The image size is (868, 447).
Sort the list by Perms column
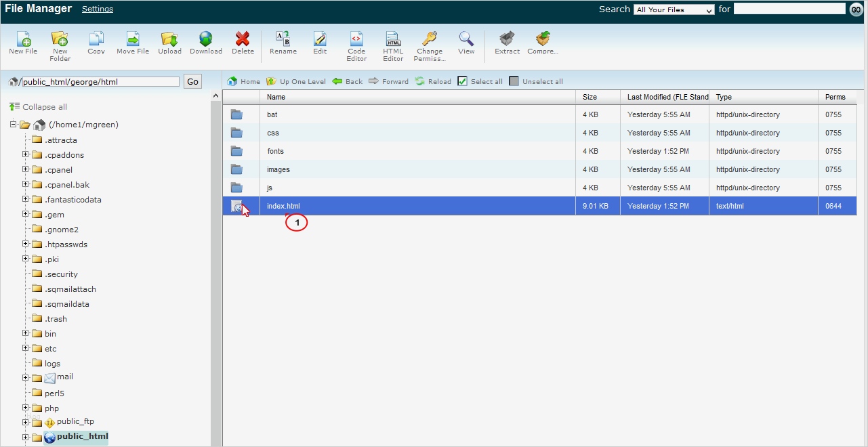pyautogui.click(x=838, y=97)
